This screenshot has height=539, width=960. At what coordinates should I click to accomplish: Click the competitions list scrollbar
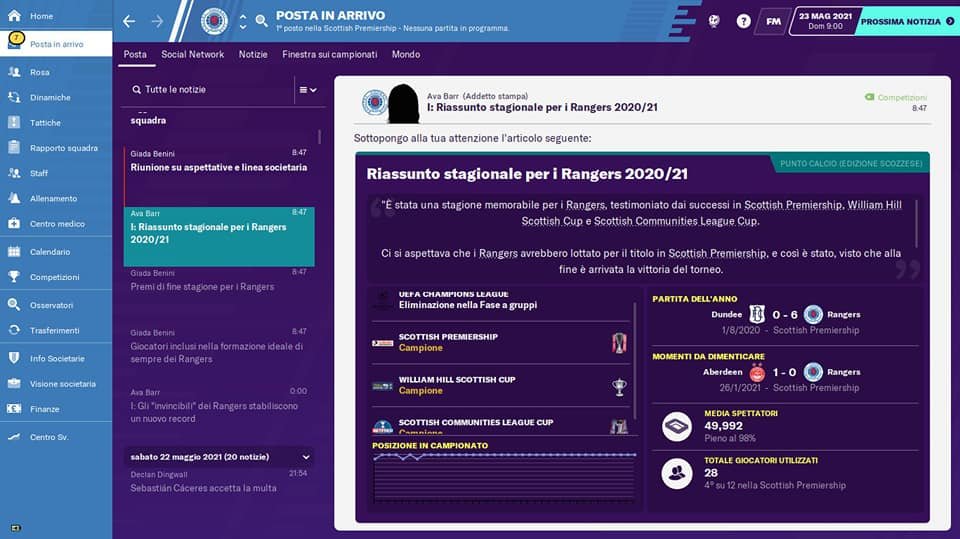[x=635, y=361]
